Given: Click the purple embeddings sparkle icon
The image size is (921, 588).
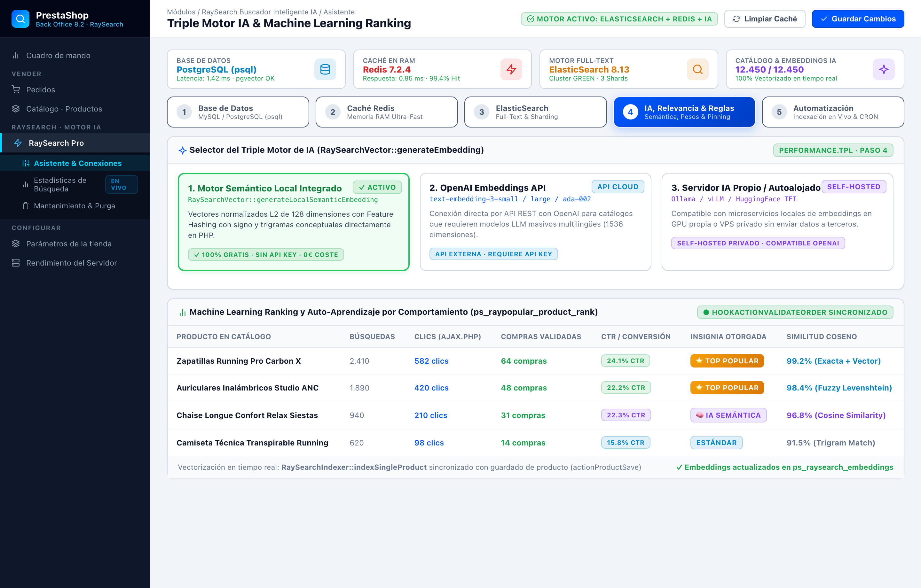Looking at the screenshot, I should click(884, 69).
